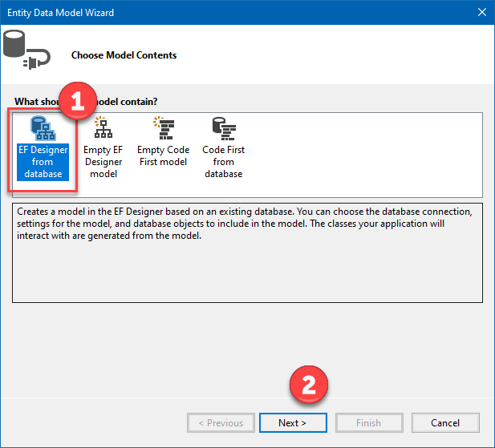Select the EF Designer from database icon
The height and width of the screenshot is (448, 495).
pos(43,128)
